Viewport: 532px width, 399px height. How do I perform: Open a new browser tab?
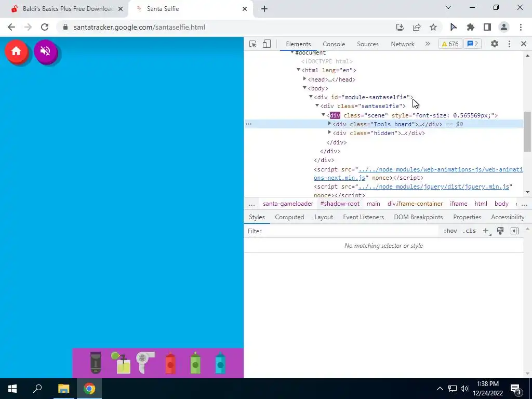click(x=264, y=9)
